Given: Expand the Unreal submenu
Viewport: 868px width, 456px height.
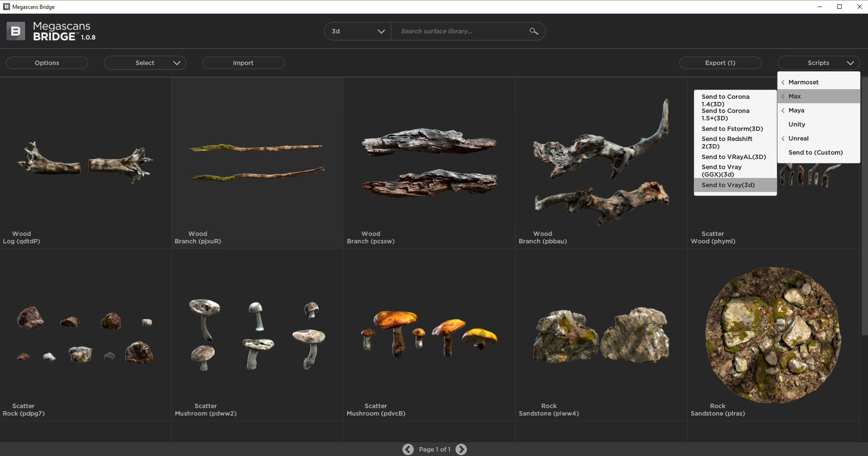Looking at the screenshot, I should [819, 138].
